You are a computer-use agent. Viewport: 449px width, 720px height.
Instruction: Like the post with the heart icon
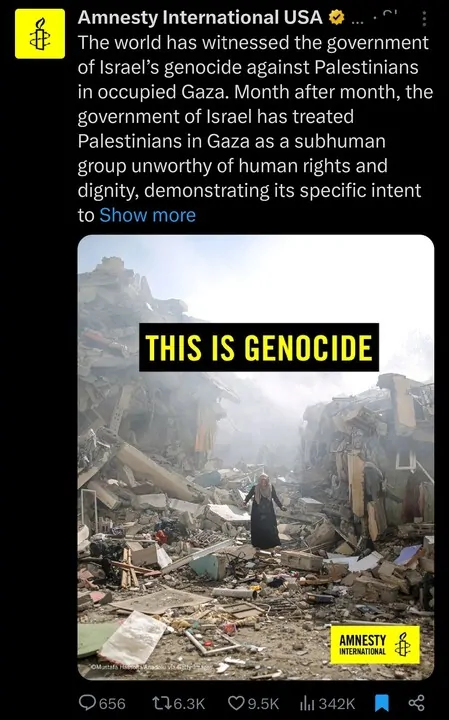pyautogui.click(x=236, y=703)
